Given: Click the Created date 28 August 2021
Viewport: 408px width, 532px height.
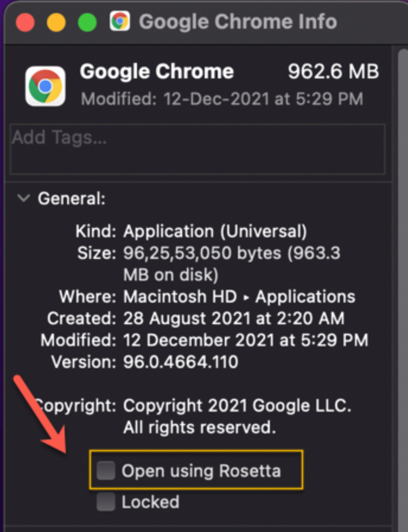Looking at the screenshot, I should 233,318.
